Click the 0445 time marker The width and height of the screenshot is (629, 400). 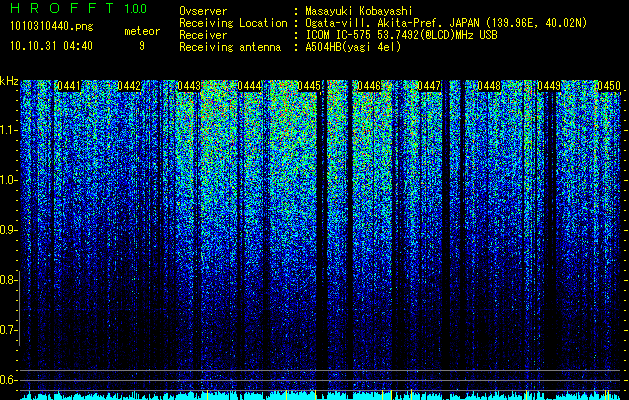(309, 86)
